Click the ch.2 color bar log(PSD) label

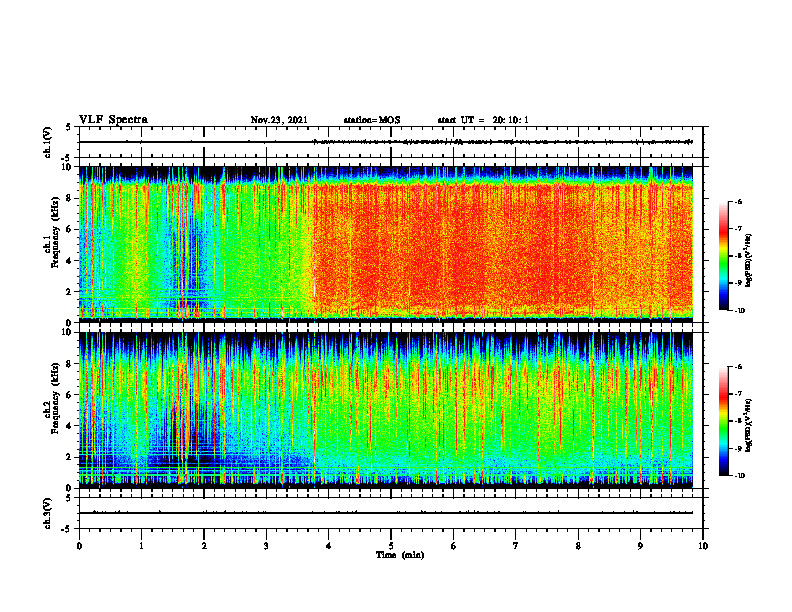click(x=748, y=425)
